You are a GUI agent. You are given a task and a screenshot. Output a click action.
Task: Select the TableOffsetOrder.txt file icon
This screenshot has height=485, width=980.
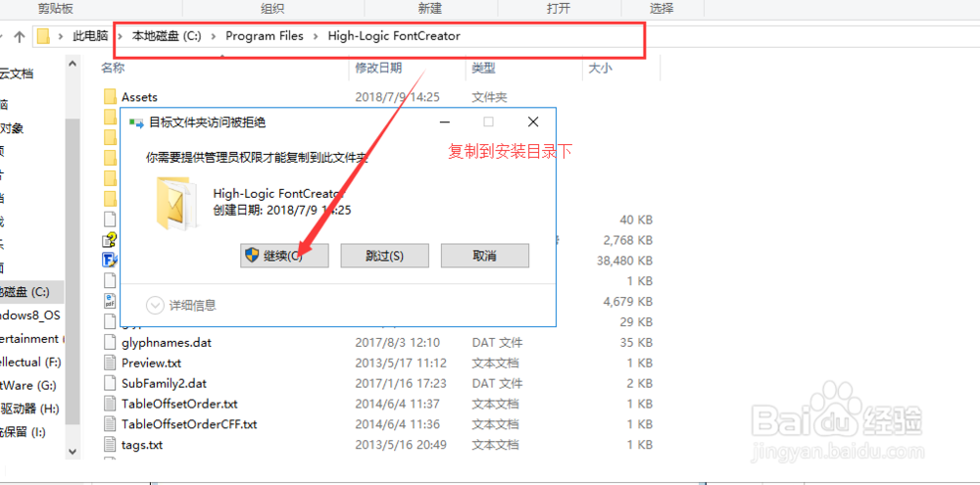110,403
